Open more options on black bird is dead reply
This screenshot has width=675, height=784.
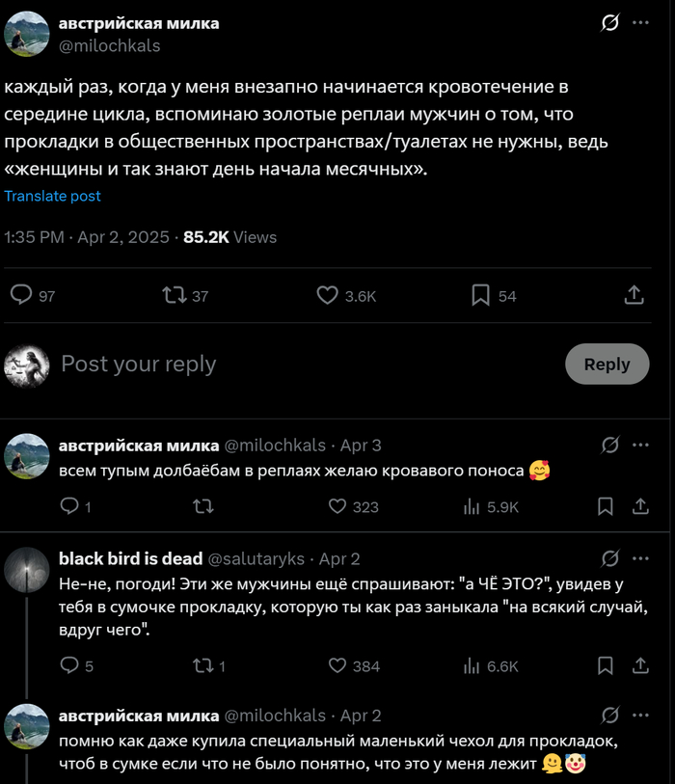(640, 558)
